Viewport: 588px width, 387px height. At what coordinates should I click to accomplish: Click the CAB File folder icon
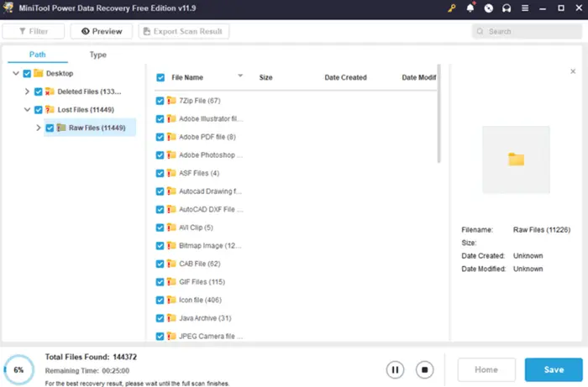(171, 264)
